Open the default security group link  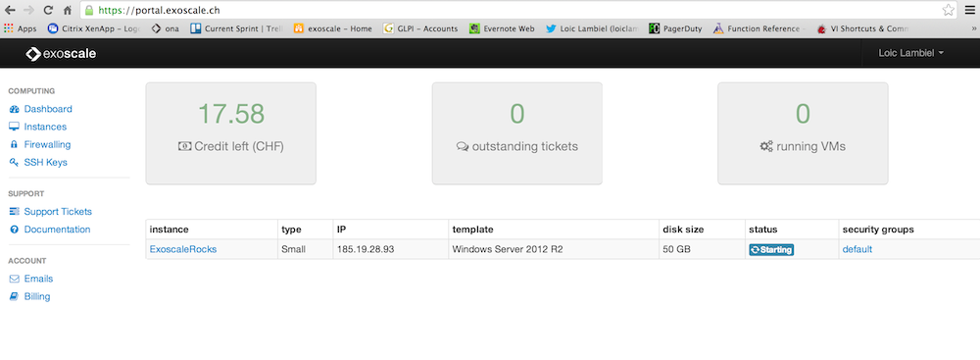(x=857, y=249)
